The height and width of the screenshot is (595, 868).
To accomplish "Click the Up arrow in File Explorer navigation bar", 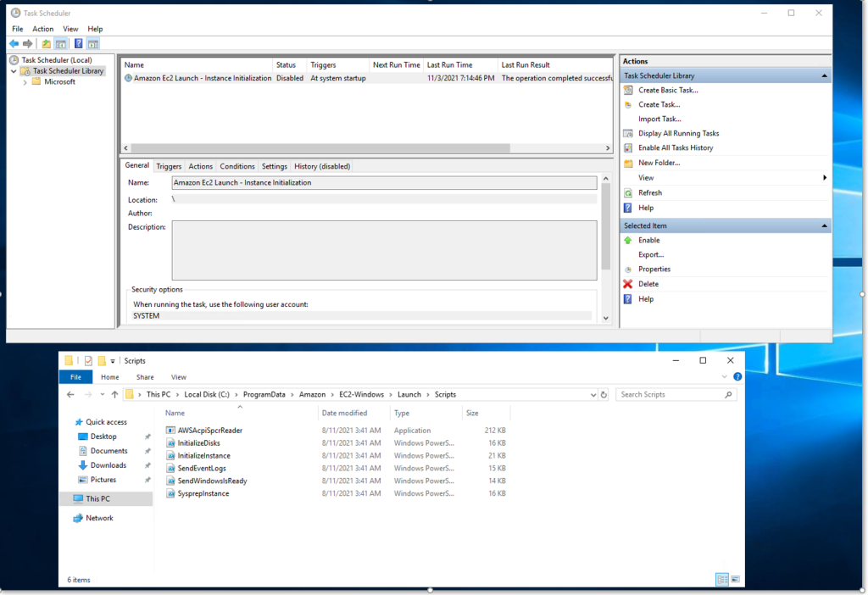I will pyautogui.click(x=114, y=394).
